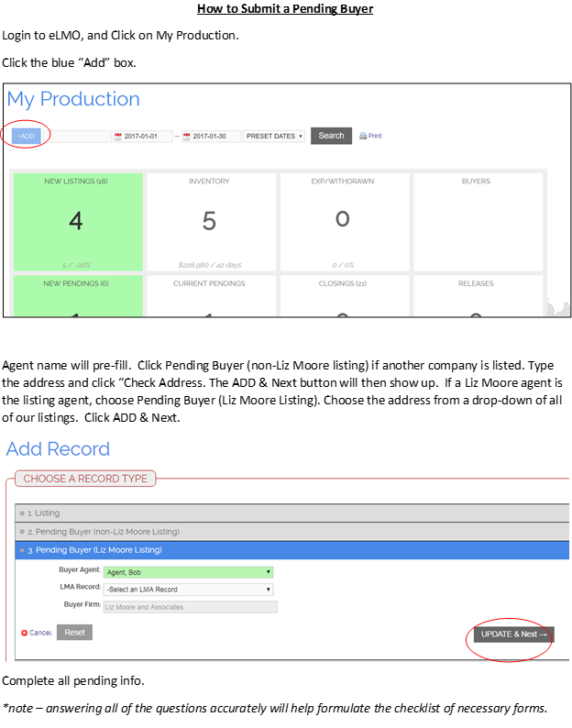Open the New Listings (18) tile
572x728 pixels.
click(76, 220)
